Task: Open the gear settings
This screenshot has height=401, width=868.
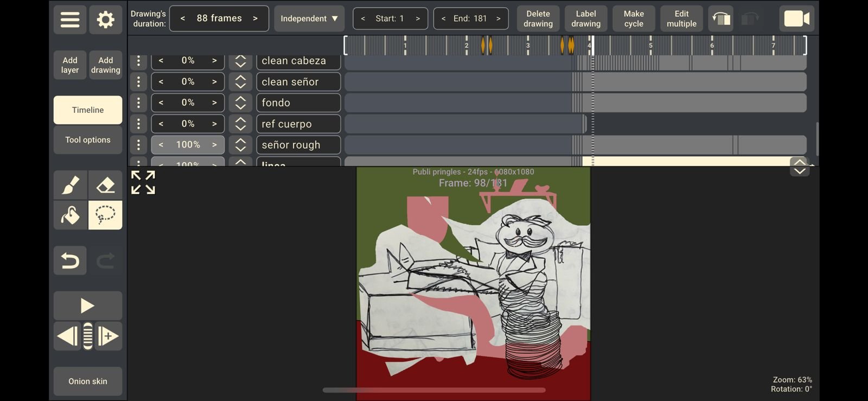Action: (105, 20)
